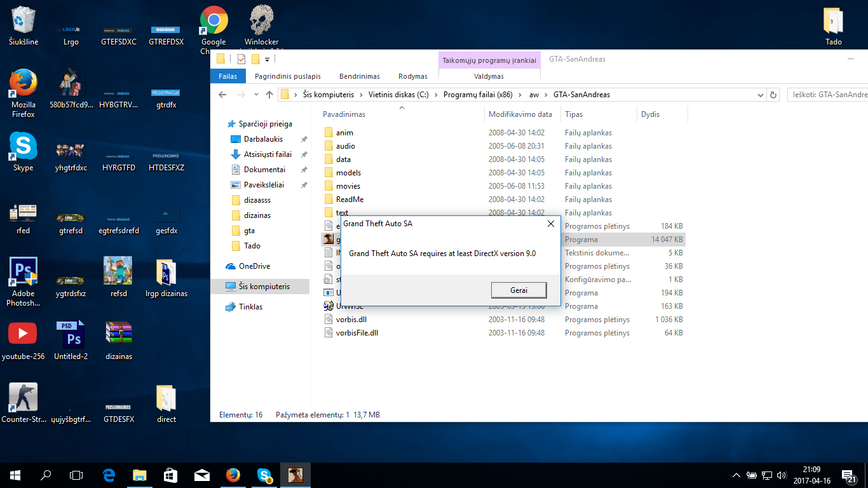Open the Windows Start menu

click(x=15, y=475)
